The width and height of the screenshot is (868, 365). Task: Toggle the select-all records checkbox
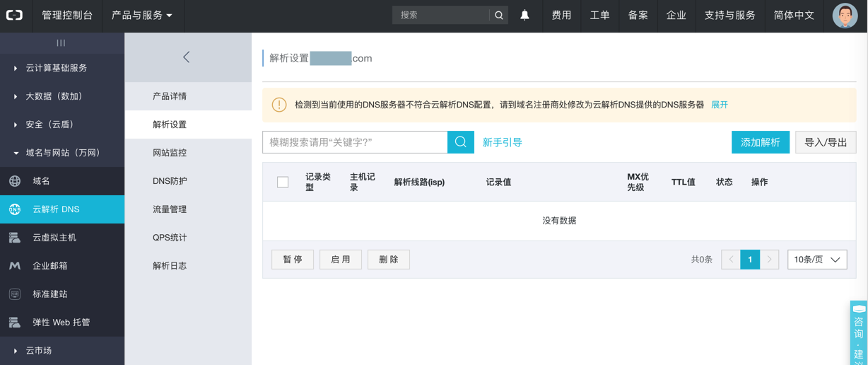click(x=283, y=182)
